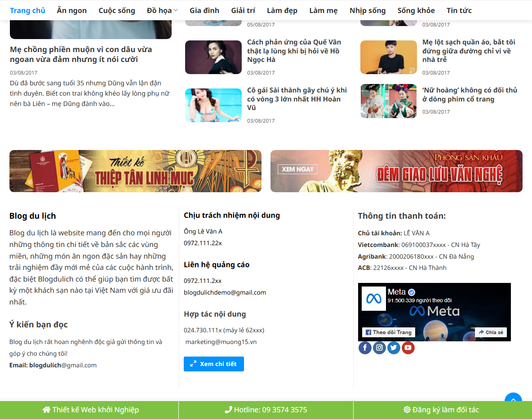The image size is (532, 419).
Task: Click the phone icon beside the Hotline number
Action: pos(229,410)
